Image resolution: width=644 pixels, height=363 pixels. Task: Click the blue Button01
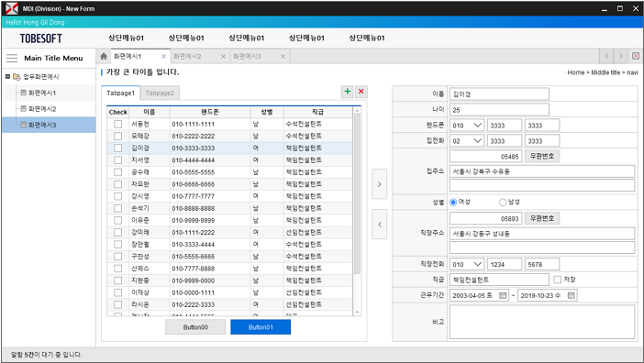(261, 327)
